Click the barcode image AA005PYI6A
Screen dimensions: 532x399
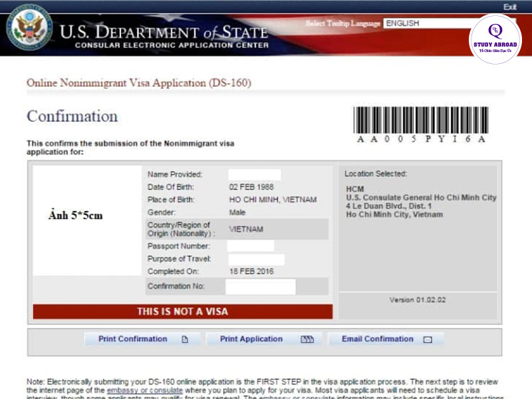pyautogui.click(x=421, y=124)
